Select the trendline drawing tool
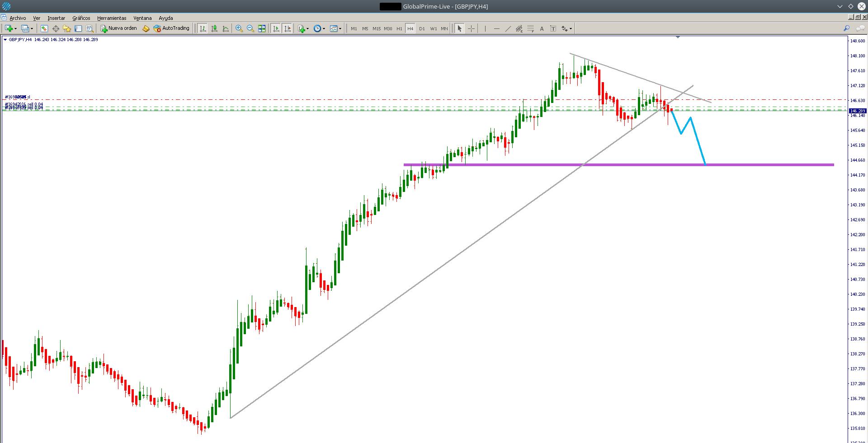This screenshot has width=868, height=443. pyautogui.click(x=508, y=28)
